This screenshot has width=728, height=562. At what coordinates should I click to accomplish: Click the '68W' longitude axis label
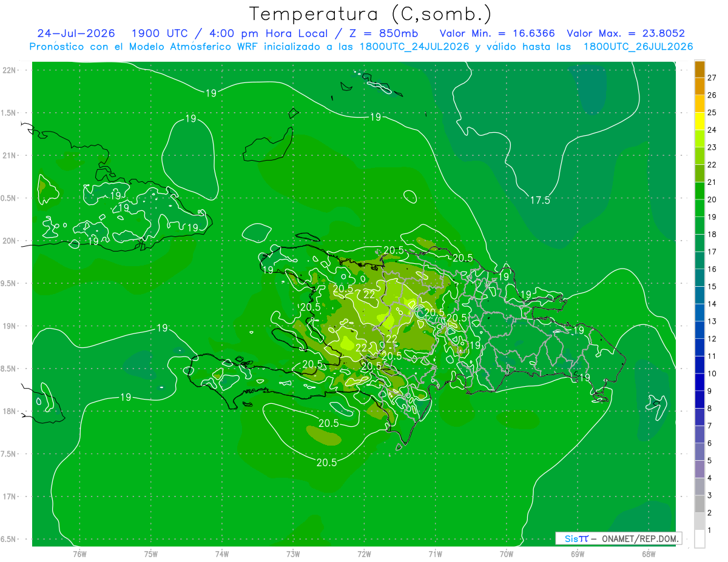tap(648, 554)
